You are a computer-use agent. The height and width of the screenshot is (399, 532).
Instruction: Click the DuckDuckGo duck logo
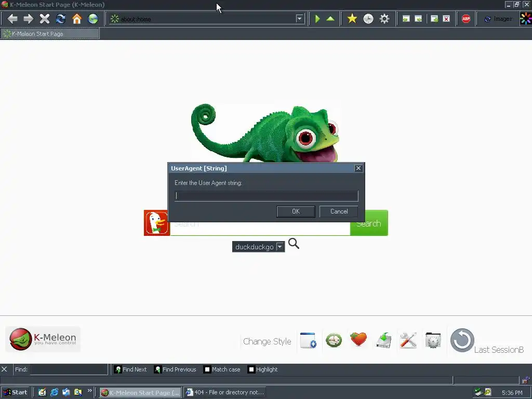point(157,223)
